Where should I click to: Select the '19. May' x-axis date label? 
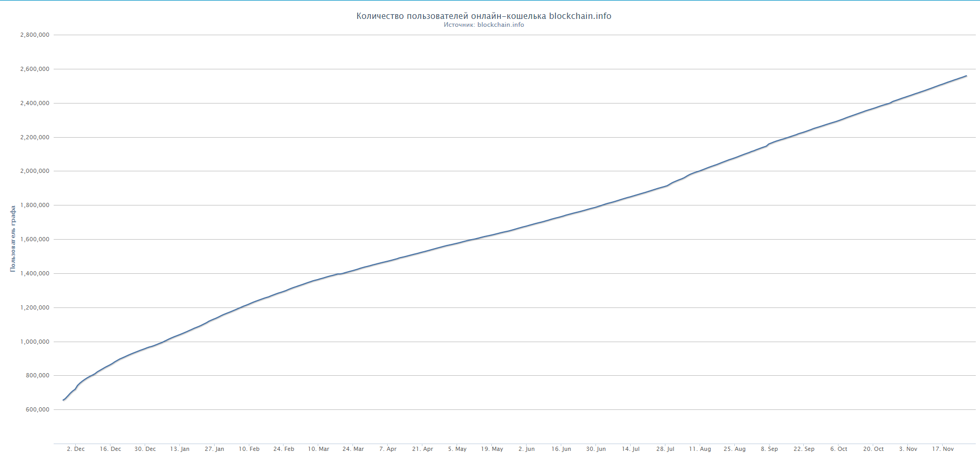pos(492,449)
